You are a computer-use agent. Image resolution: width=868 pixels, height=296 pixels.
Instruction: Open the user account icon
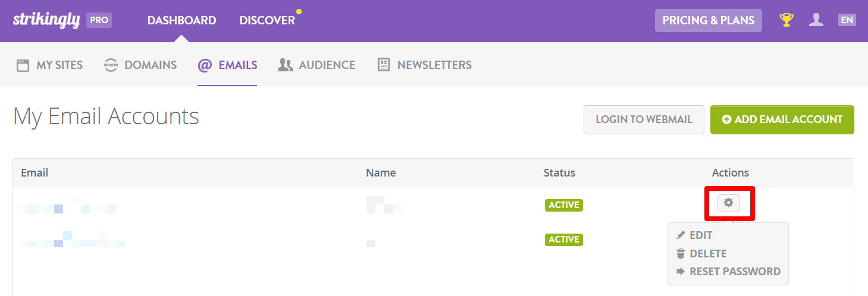coord(816,20)
